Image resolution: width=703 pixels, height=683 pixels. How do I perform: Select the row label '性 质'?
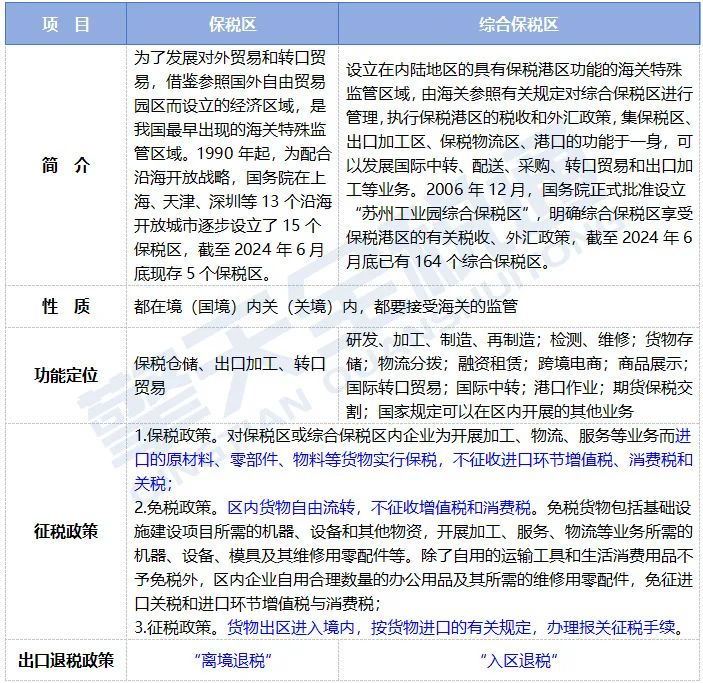[66, 306]
